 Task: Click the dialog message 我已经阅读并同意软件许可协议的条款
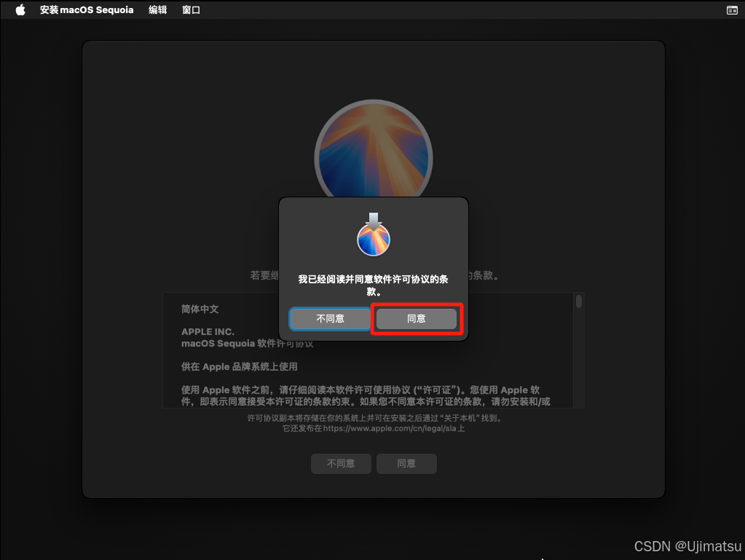click(x=374, y=285)
